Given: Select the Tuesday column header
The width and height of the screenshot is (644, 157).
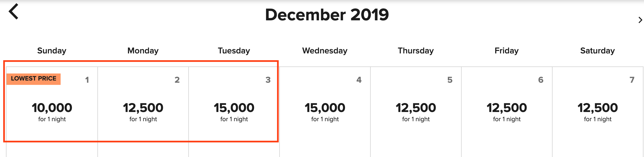Looking at the screenshot, I should (x=234, y=51).
